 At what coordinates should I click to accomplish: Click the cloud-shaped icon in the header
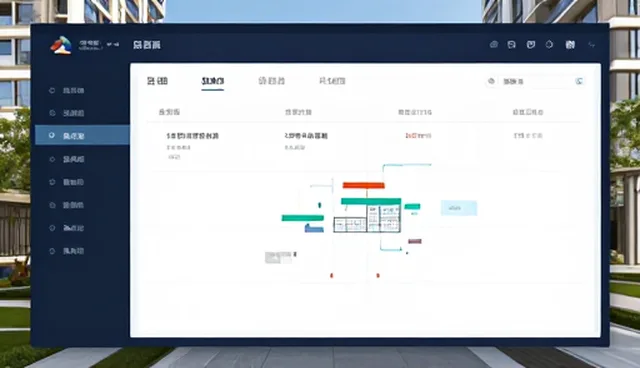click(x=493, y=44)
